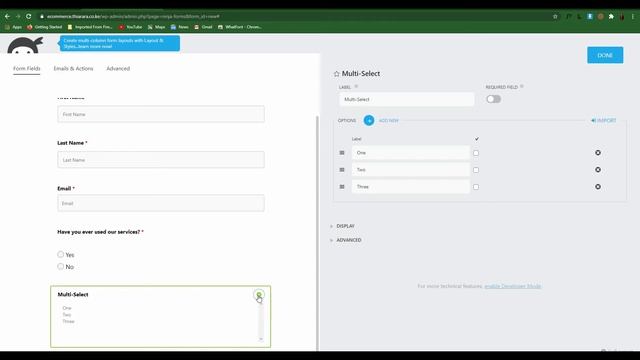The height and width of the screenshot is (360, 640).
Task: Delete option One with its remove icon
Action: [598, 153]
